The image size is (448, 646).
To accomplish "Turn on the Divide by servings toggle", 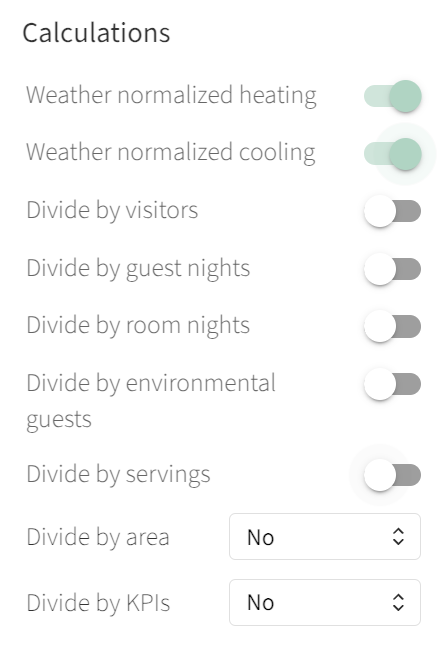I will click(x=392, y=475).
